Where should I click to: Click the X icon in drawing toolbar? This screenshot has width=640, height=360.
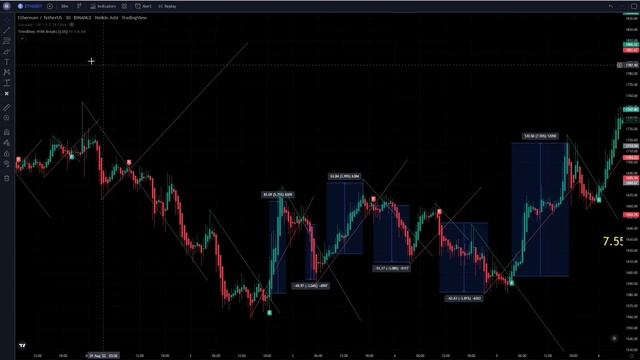[x=7, y=93]
